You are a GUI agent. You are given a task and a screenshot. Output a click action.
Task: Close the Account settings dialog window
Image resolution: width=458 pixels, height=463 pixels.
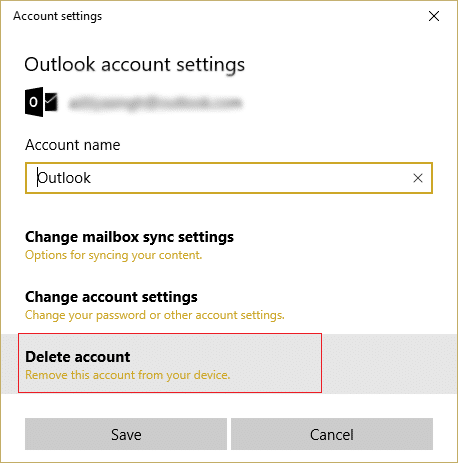[434, 16]
